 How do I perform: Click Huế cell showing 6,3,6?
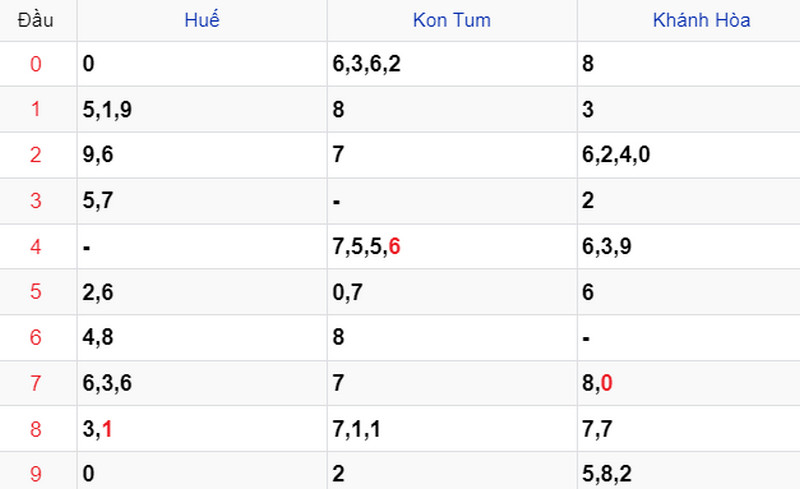point(107,382)
